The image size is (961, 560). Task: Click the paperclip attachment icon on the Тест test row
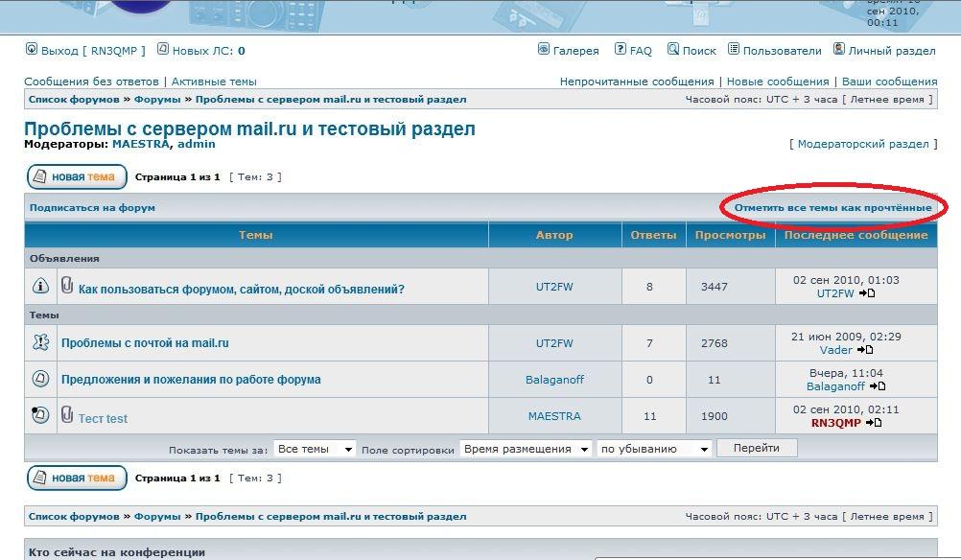67,414
